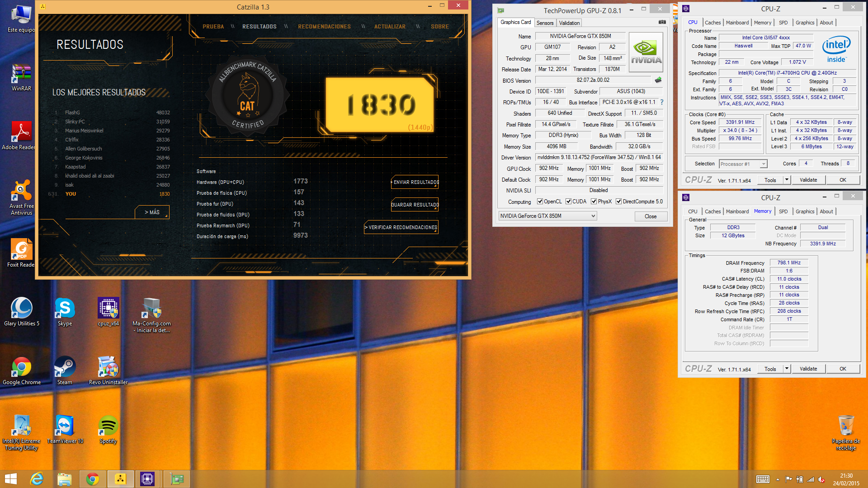
Task: Switch to the Validation tab in GPU-Z
Action: (569, 23)
